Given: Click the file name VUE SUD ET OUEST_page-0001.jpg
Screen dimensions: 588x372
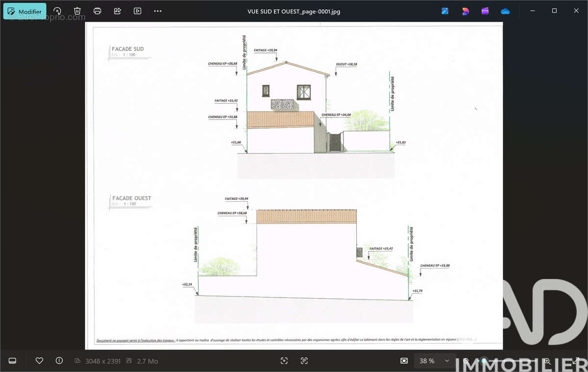Looking at the screenshot, I should [294, 11].
